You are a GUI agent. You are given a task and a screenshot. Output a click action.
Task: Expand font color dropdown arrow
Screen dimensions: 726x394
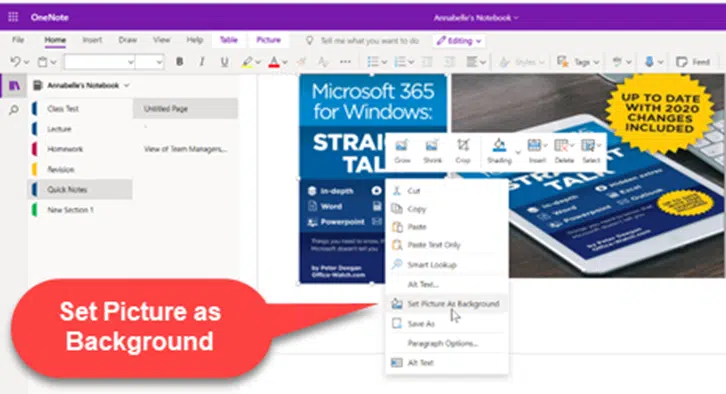[x=285, y=62]
